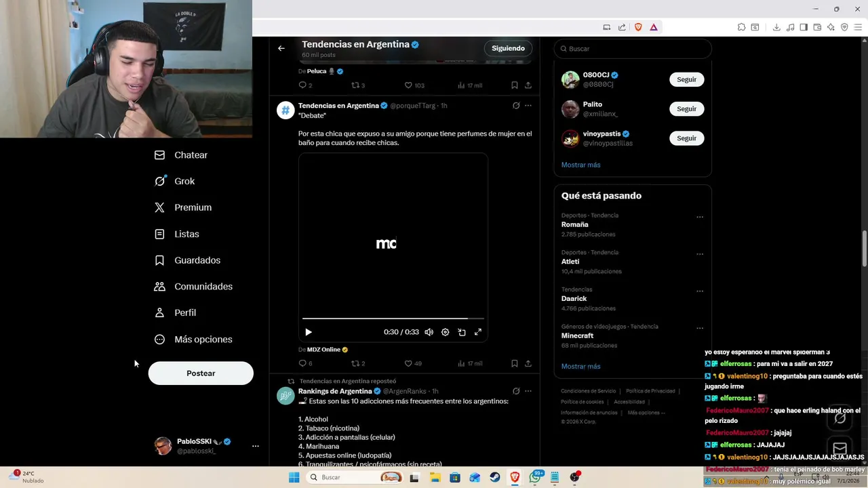The image size is (868, 488).
Task: Toggle the Brave sidebar panel icon
Action: (804, 27)
